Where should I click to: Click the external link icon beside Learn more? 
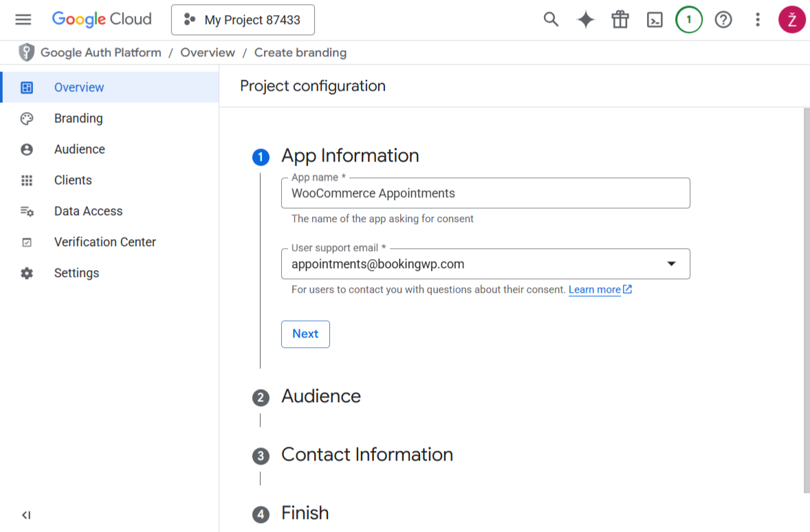627,289
